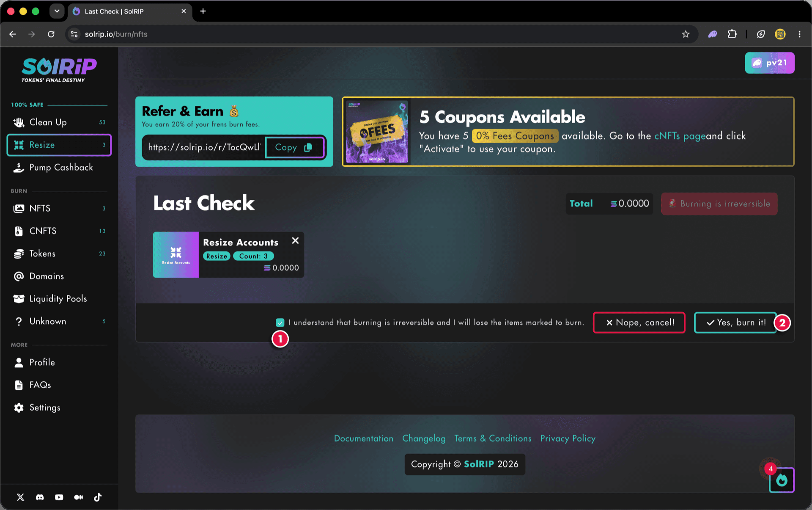This screenshot has height=510, width=812.
Task: Click the Nope, cancel! button
Action: click(639, 323)
